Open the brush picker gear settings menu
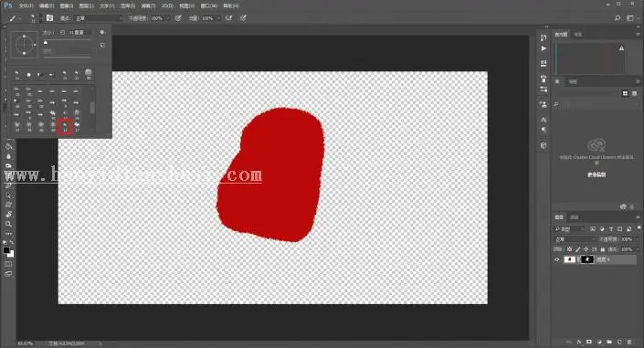Viewport: 644px width, 348px height. (102, 32)
